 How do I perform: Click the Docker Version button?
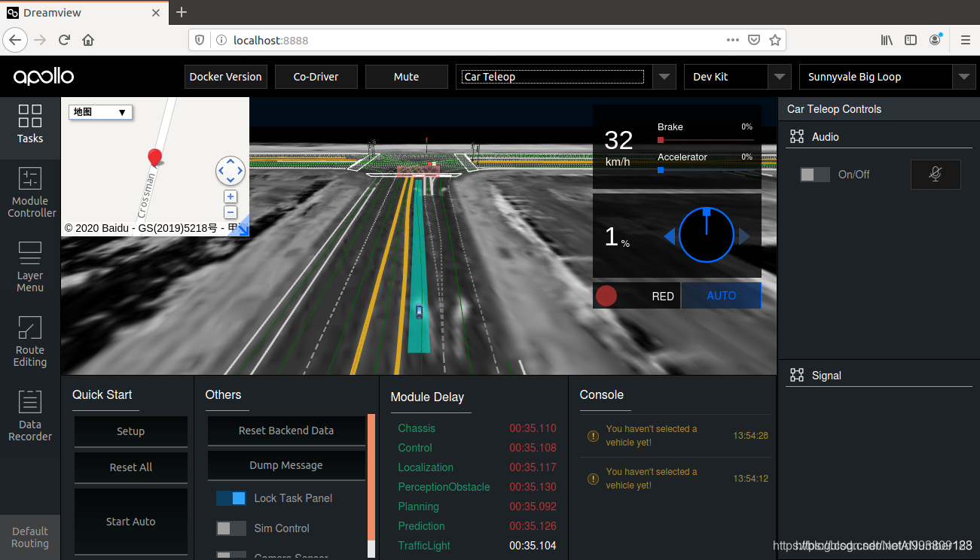226,77
